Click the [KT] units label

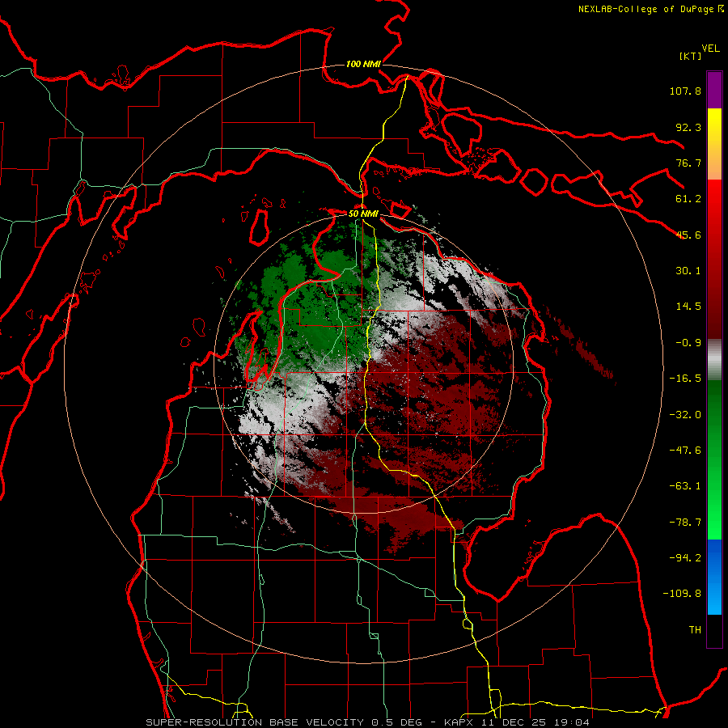click(691, 56)
